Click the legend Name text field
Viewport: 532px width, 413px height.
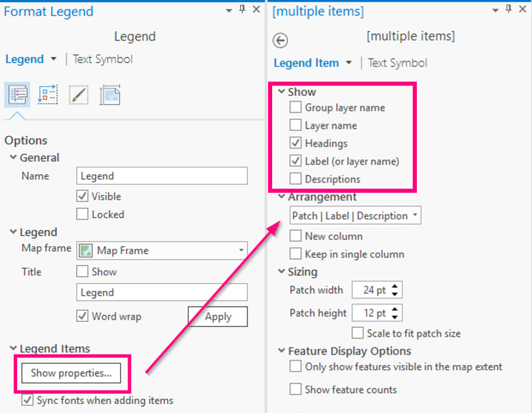(162, 176)
